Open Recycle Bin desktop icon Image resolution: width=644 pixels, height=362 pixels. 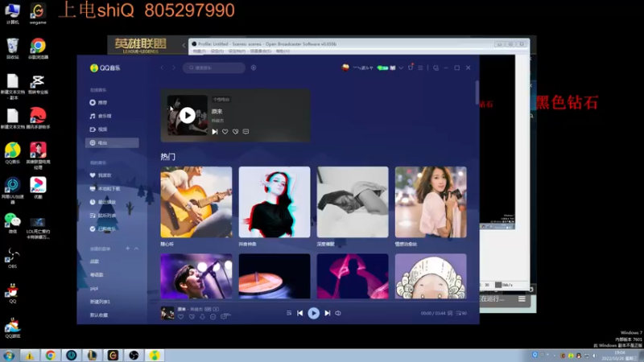point(13,48)
